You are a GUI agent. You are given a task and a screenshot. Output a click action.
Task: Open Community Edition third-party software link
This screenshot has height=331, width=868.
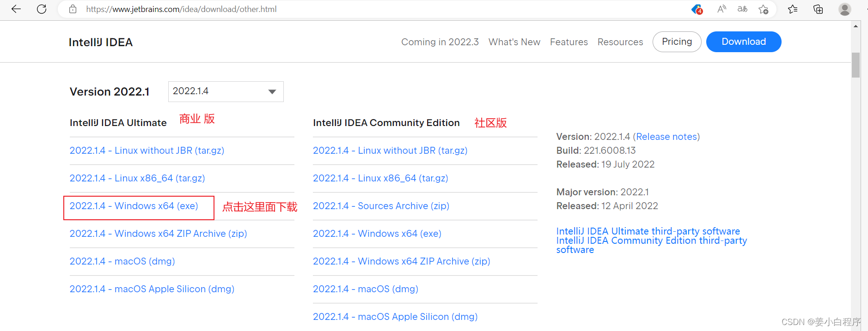(x=652, y=245)
